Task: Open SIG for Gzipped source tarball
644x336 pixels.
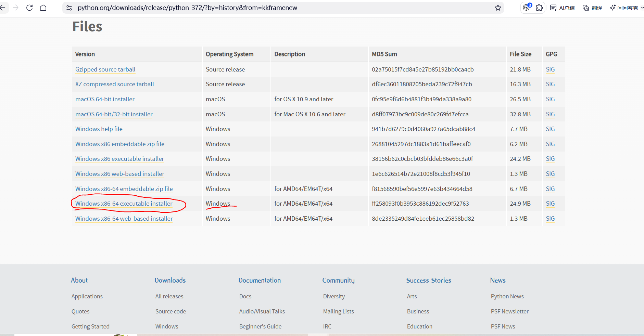Action: pyautogui.click(x=550, y=69)
